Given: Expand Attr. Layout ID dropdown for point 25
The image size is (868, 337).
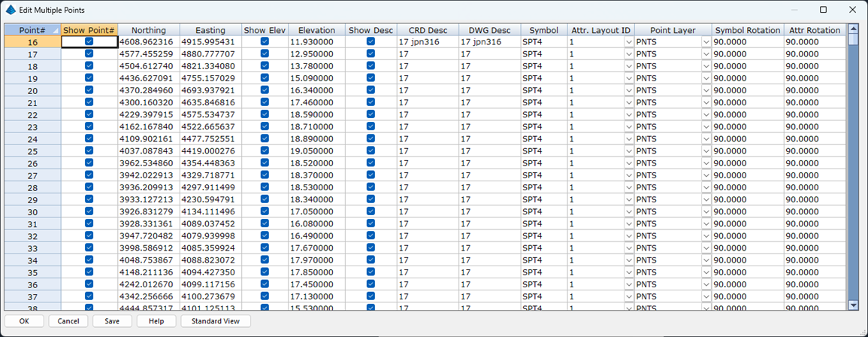Looking at the screenshot, I should click(628, 150).
